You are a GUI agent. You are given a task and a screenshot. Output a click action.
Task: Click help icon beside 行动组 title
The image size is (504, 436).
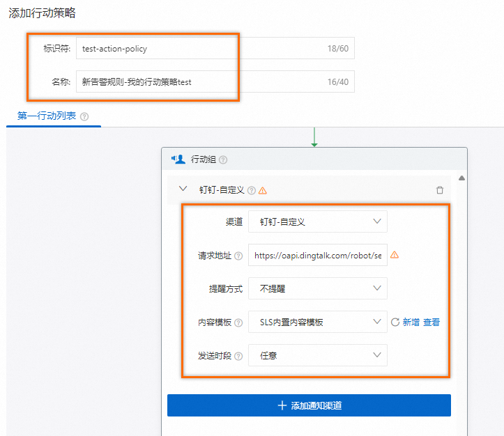(223, 159)
